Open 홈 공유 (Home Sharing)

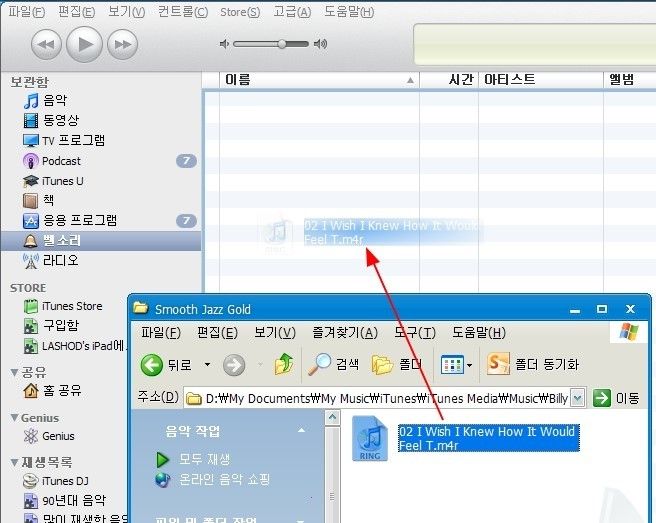pos(62,391)
